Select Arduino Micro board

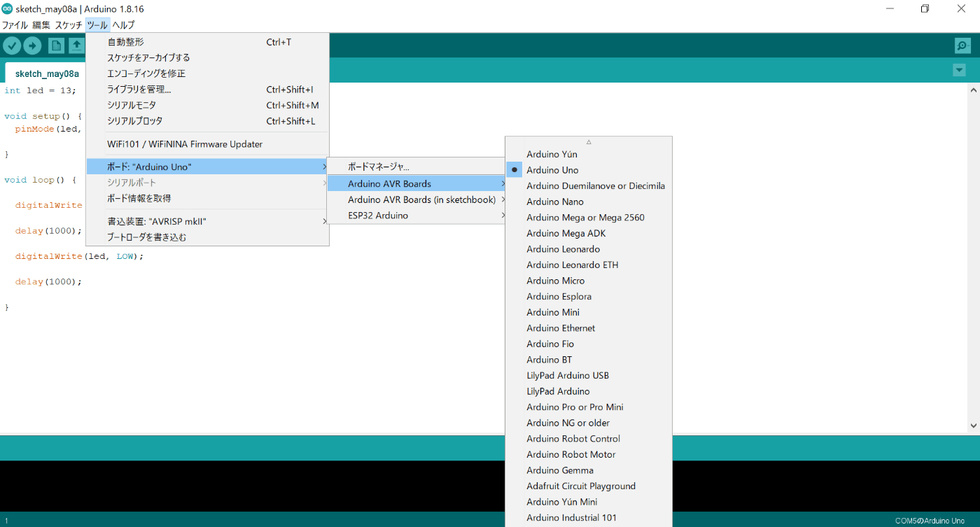[x=589, y=281]
